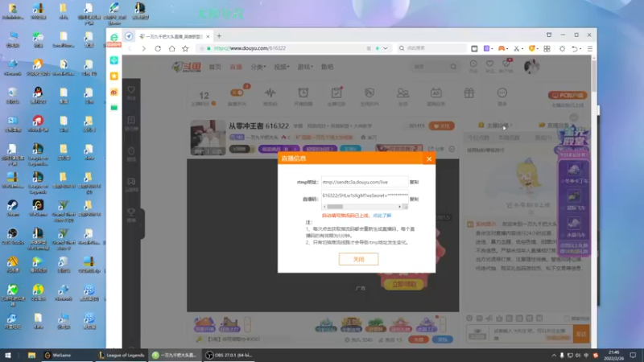Click browser forward arrow
The image size is (644, 362).
[x=143, y=48]
